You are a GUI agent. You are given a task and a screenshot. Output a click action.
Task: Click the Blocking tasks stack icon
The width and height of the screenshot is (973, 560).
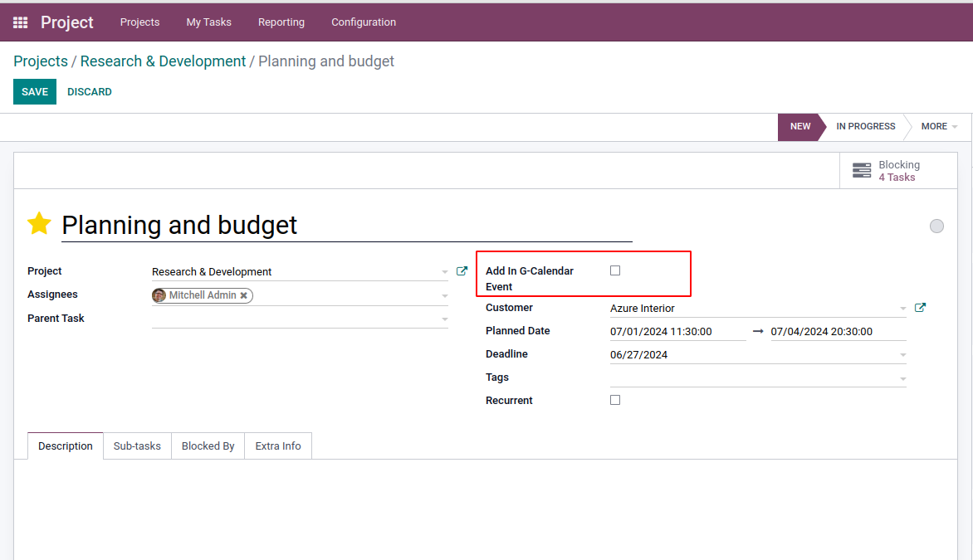862,171
